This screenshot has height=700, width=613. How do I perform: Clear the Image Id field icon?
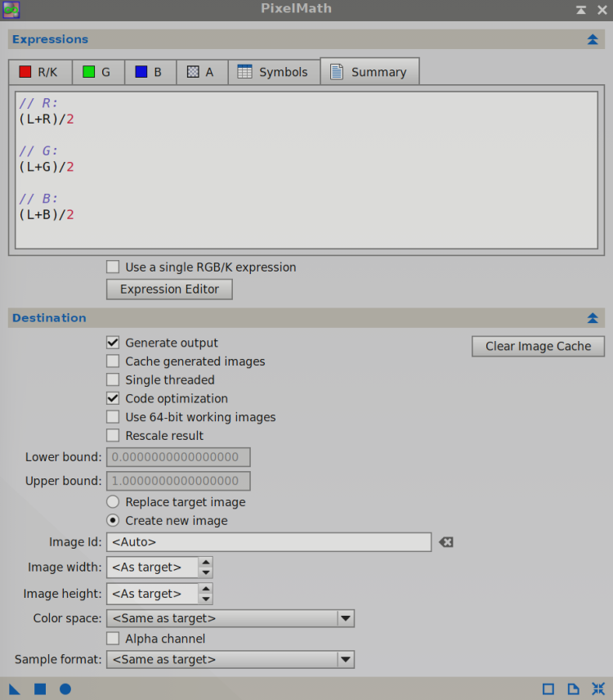tap(445, 542)
